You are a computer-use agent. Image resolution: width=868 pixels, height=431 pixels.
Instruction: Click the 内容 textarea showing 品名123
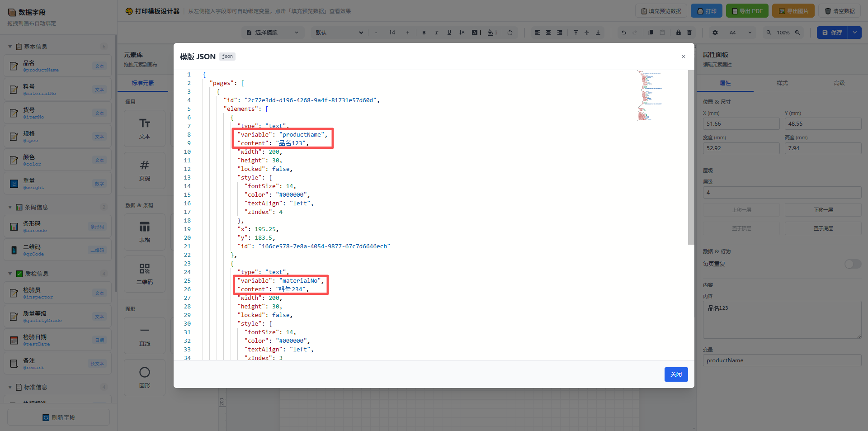click(782, 320)
